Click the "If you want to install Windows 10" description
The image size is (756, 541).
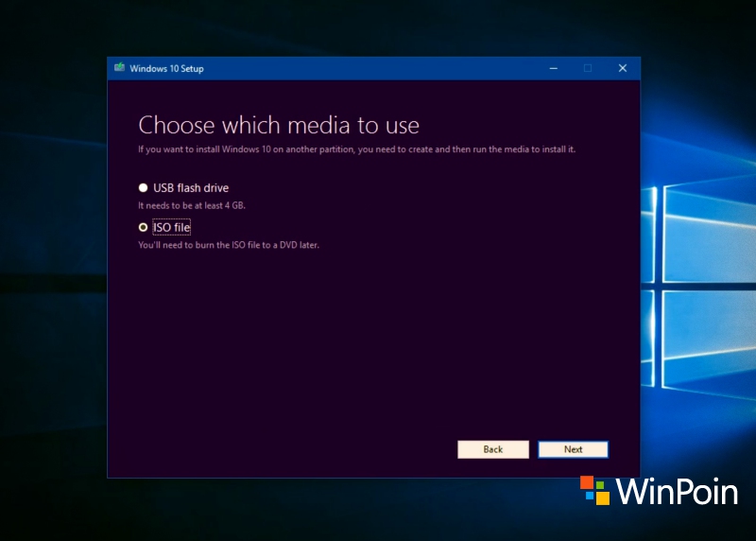[357, 149]
